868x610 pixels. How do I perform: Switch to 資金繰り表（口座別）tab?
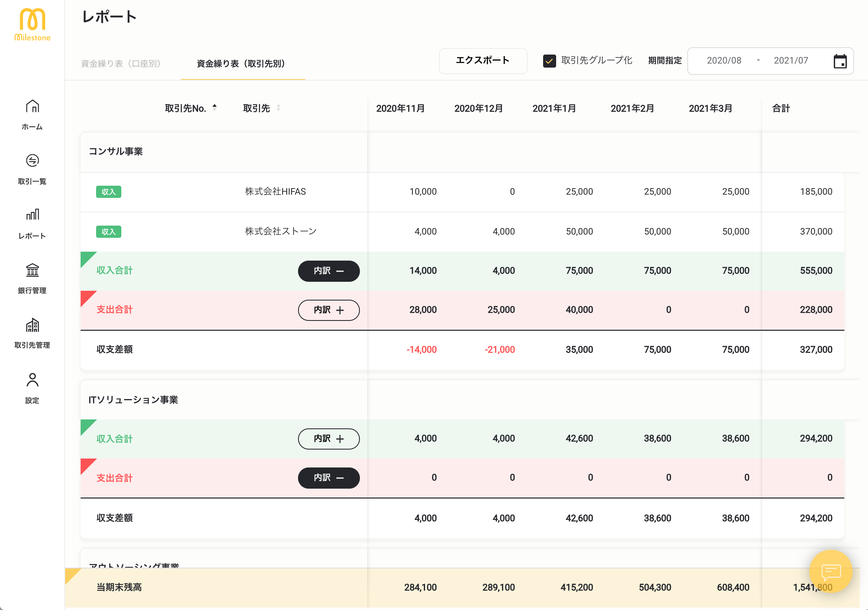(x=122, y=64)
